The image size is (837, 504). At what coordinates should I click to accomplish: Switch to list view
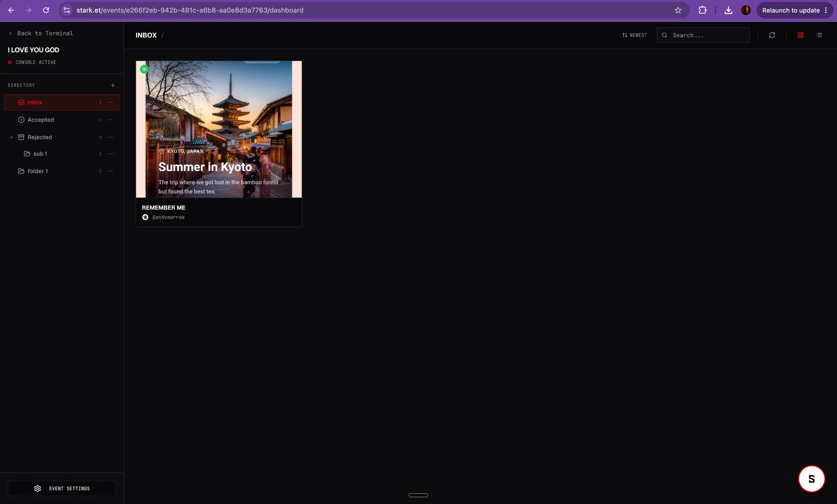coord(819,35)
